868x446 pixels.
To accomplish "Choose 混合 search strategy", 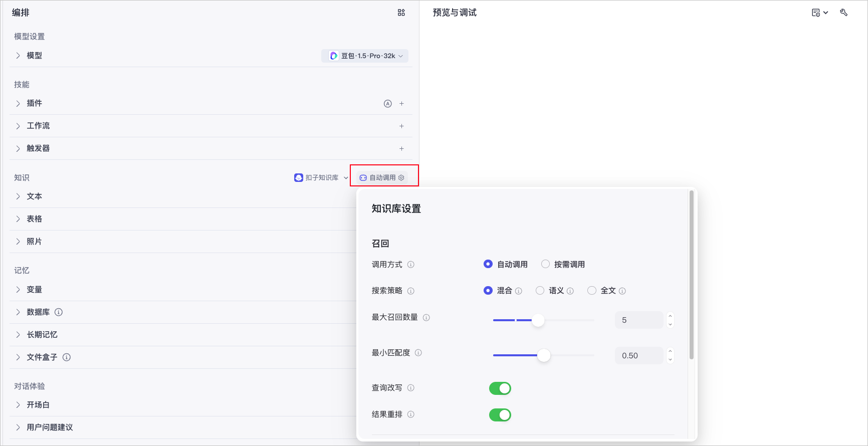I will 488,291.
